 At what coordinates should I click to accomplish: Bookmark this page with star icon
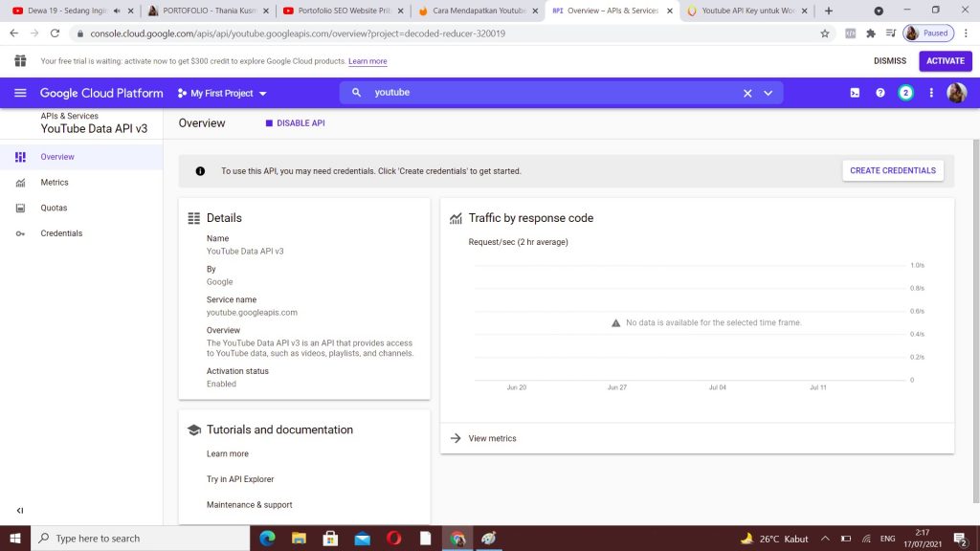[825, 33]
